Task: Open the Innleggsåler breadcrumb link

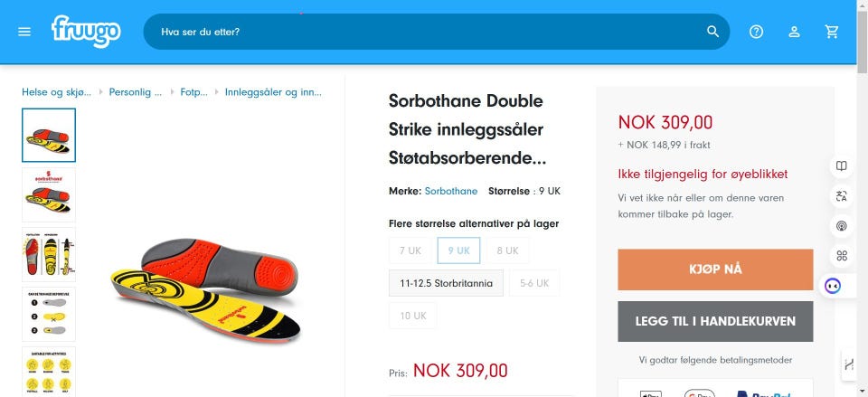Action: tap(272, 92)
